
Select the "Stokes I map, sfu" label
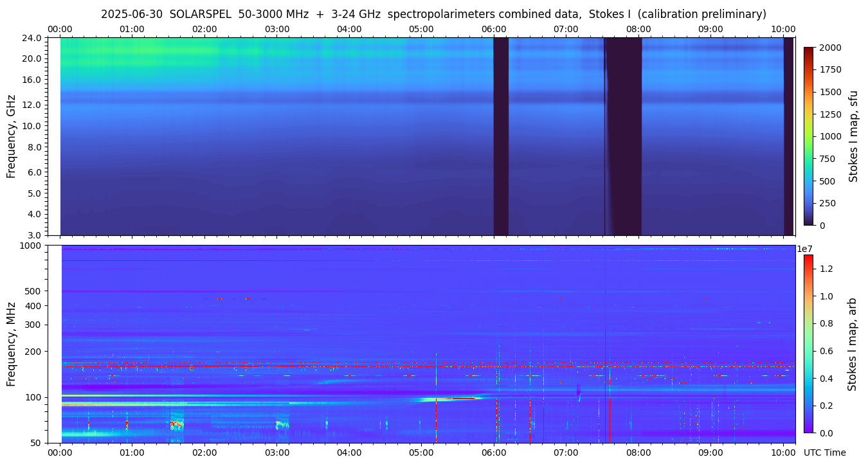click(x=853, y=136)
